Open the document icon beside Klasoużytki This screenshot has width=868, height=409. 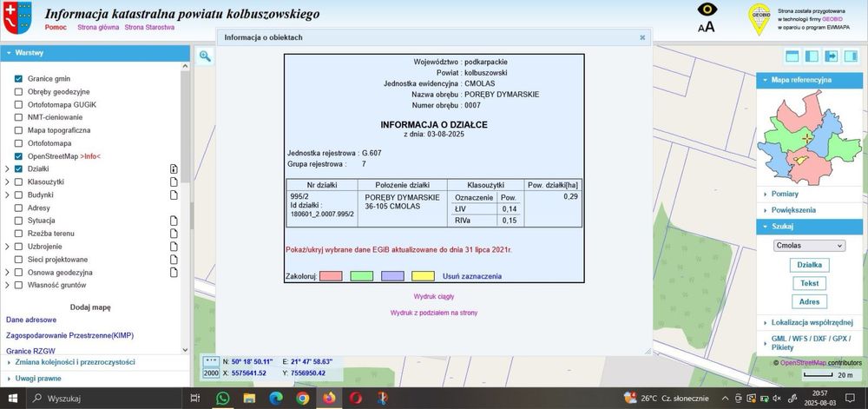pos(174,181)
